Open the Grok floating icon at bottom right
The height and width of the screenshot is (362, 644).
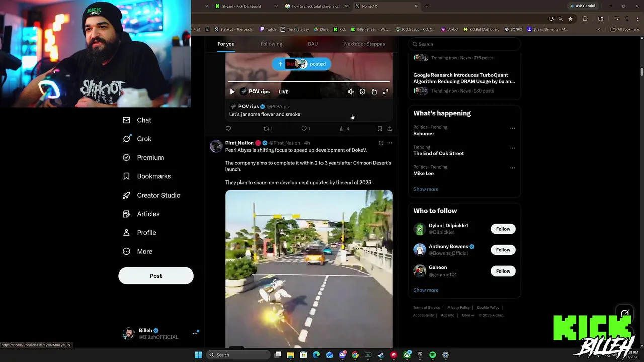(x=625, y=314)
